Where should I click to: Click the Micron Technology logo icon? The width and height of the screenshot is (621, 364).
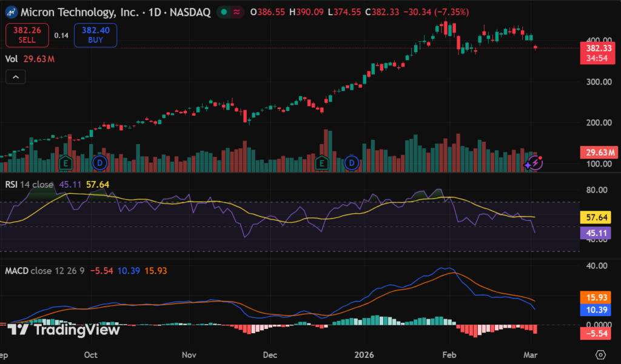pyautogui.click(x=10, y=12)
